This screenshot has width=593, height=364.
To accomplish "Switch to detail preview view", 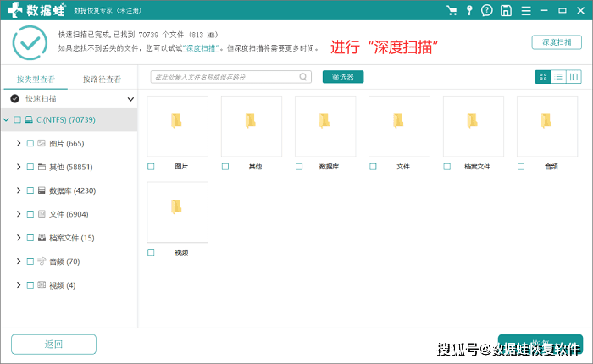I will click(x=574, y=77).
